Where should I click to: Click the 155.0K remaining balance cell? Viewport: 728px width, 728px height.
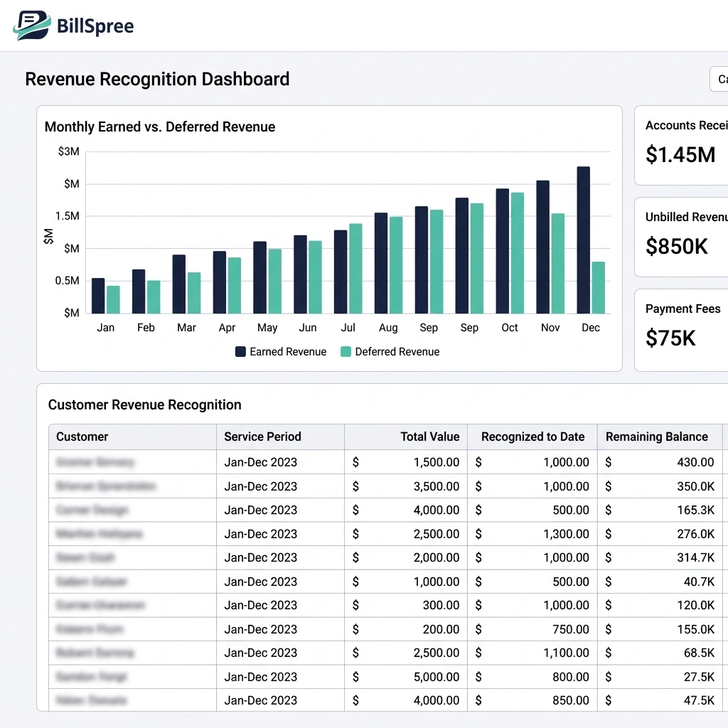[660, 629]
